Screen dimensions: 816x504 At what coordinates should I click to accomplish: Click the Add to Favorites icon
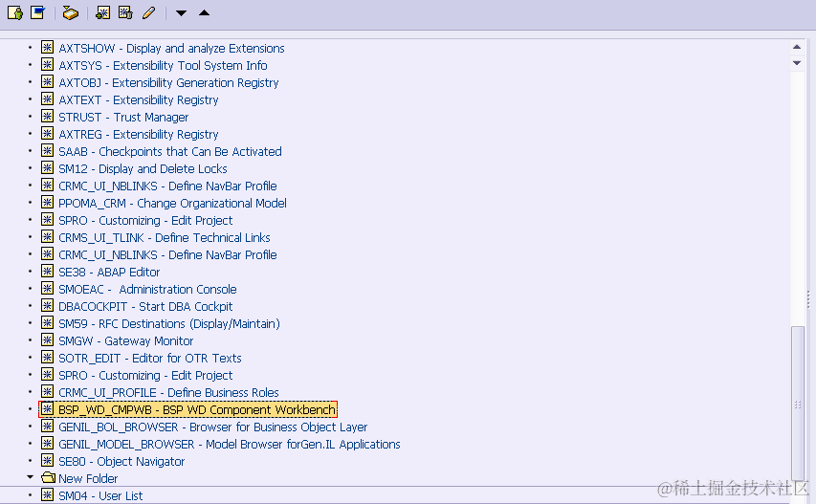(x=103, y=12)
